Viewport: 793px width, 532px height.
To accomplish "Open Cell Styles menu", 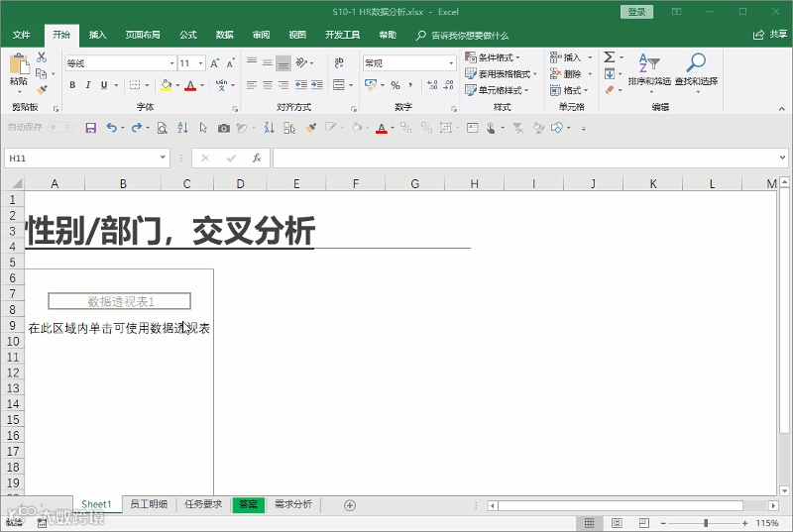I will [x=497, y=90].
